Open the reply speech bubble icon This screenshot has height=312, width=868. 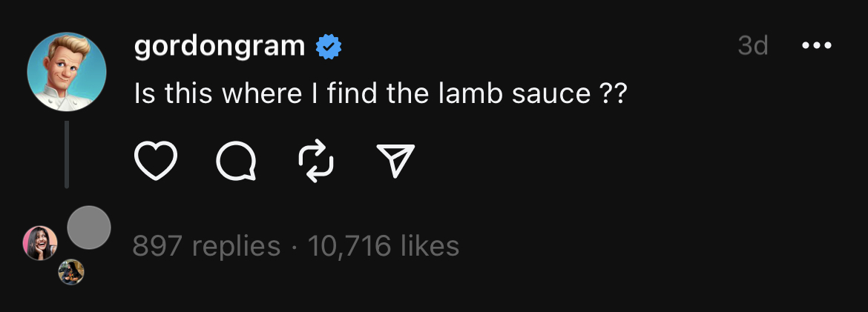[x=236, y=161]
